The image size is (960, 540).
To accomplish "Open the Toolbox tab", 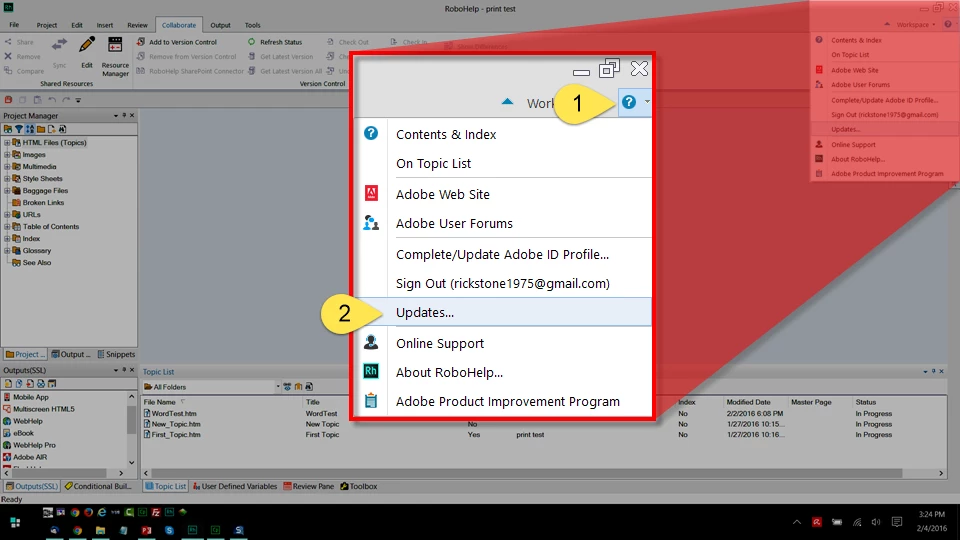I will 359,486.
